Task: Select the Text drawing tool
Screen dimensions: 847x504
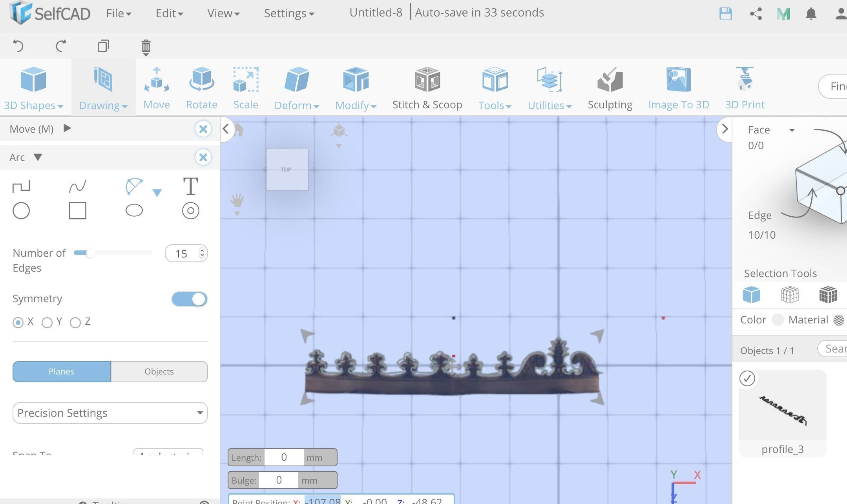Action: point(190,186)
